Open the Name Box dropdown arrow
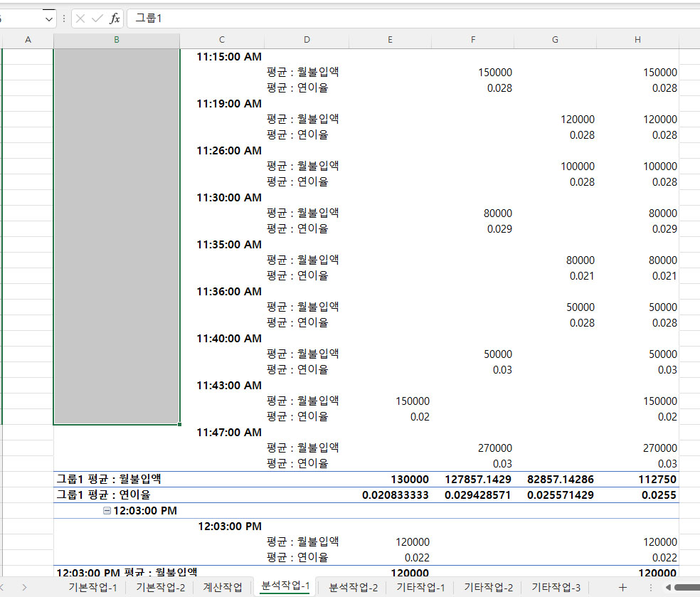This screenshot has height=597, width=700. click(x=49, y=19)
